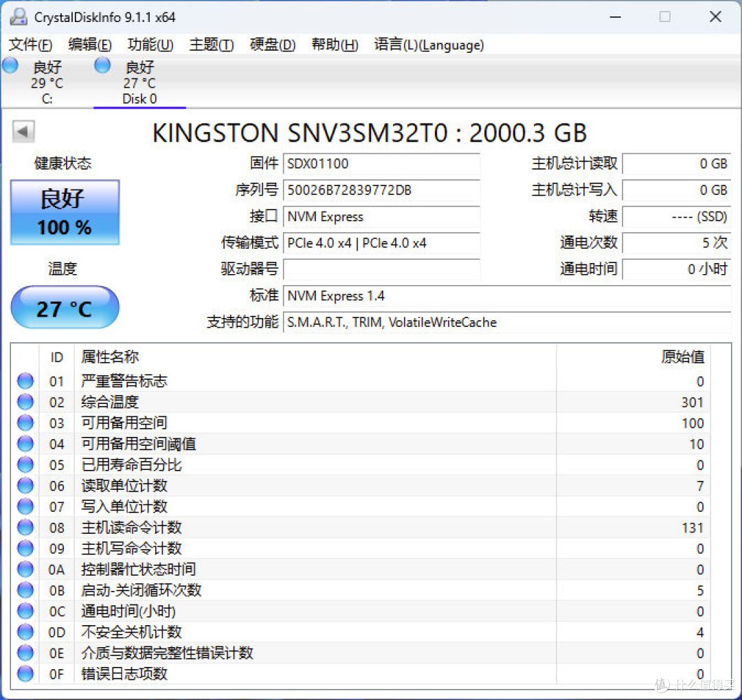Click status orb for attribute 06 读取单位计数
Image resolution: width=742 pixels, height=700 pixels.
point(25,485)
